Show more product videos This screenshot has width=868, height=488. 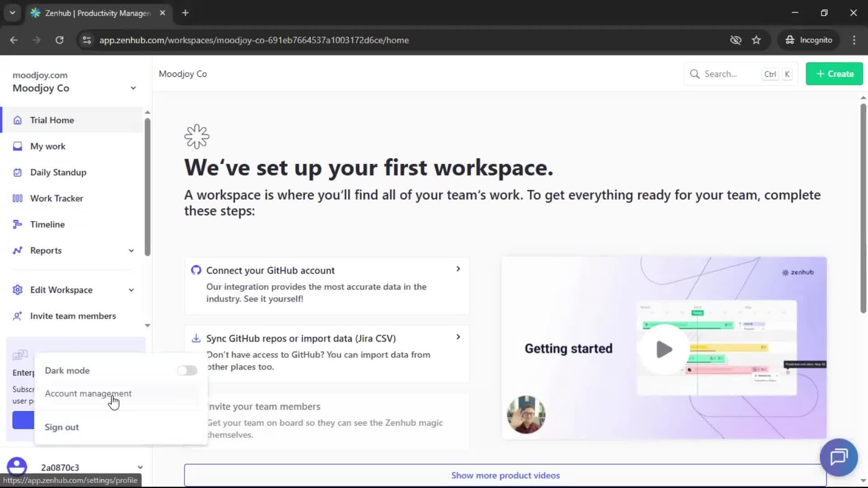coord(505,475)
